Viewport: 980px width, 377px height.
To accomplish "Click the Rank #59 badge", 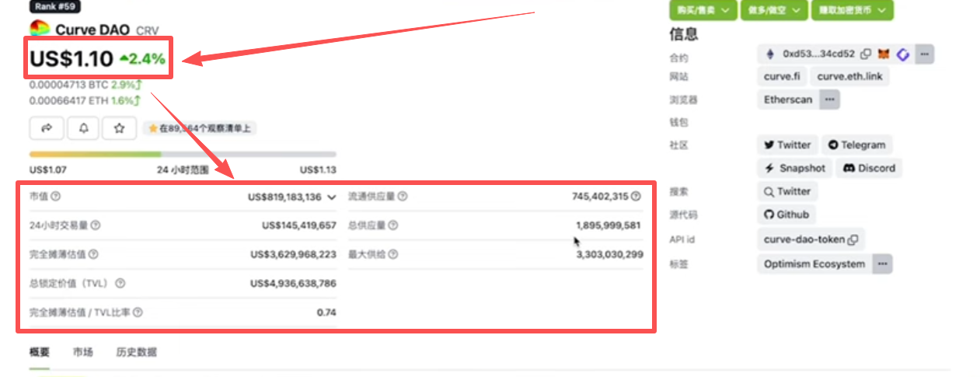I will 55,5.
